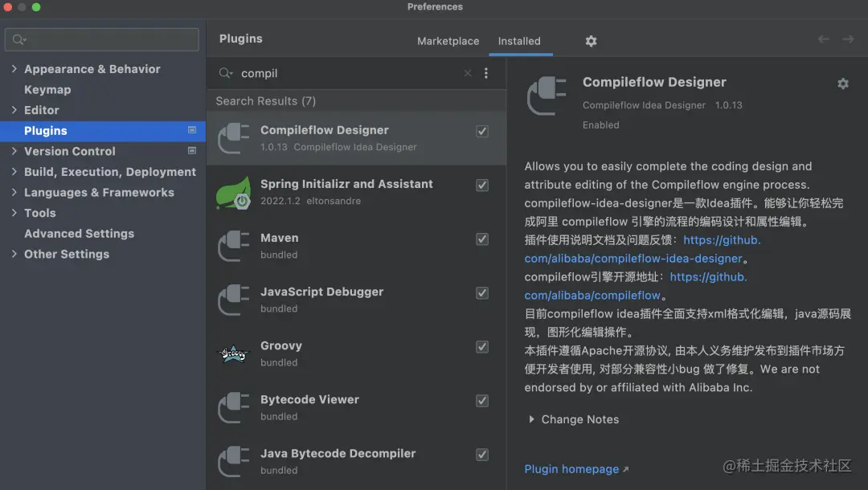Open the Compileflow Designer detail gear menu
The height and width of the screenshot is (490, 868).
click(x=842, y=84)
